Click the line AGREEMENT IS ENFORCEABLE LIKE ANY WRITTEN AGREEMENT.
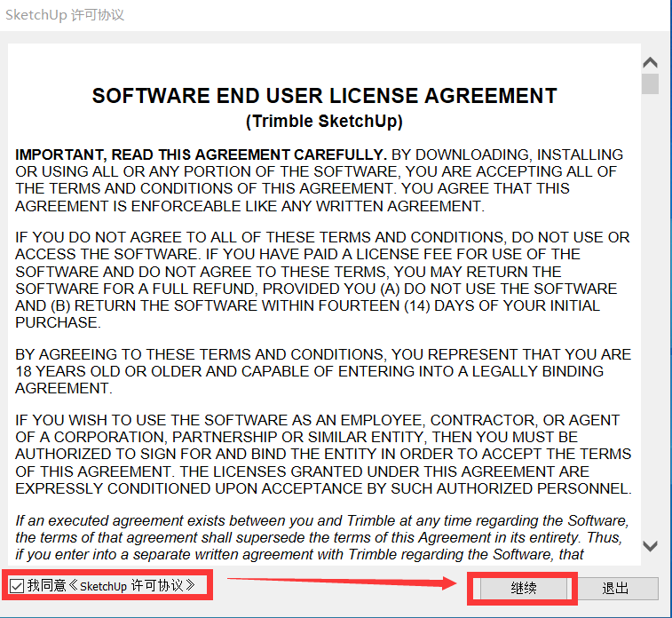The image size is (672, 618). click(x=249, y=206)
